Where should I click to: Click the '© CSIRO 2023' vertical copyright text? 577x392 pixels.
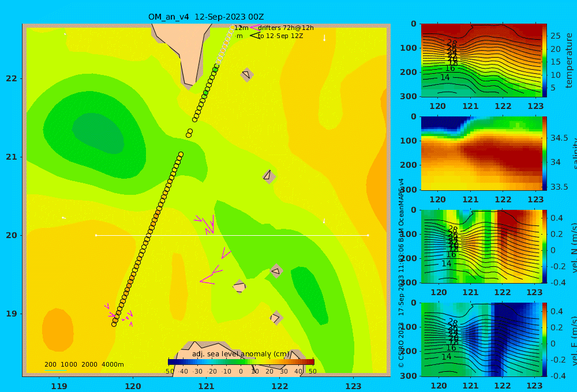[x=401, y=345]
